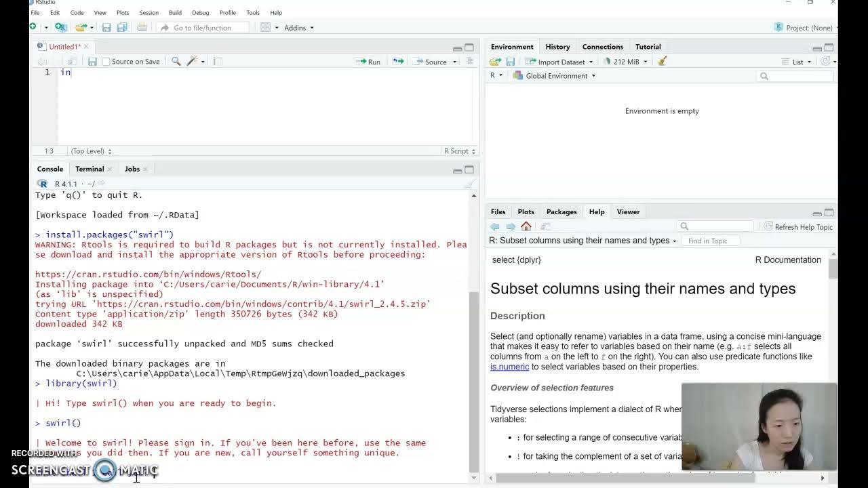This screenshot has height=488, width=868.
Task: Switch to the History tab
Action: [x=557, y=47]
